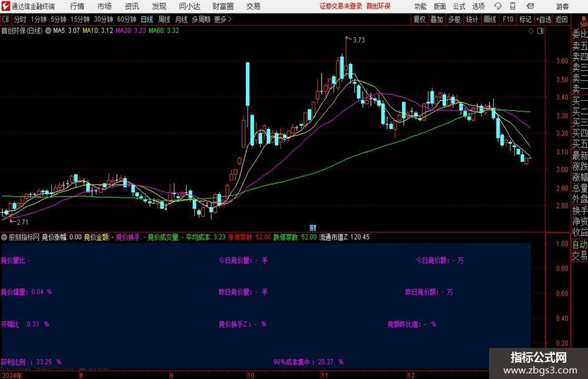Add stock with +自选 button
Viewport: 588px width, 379px height.
544,19
